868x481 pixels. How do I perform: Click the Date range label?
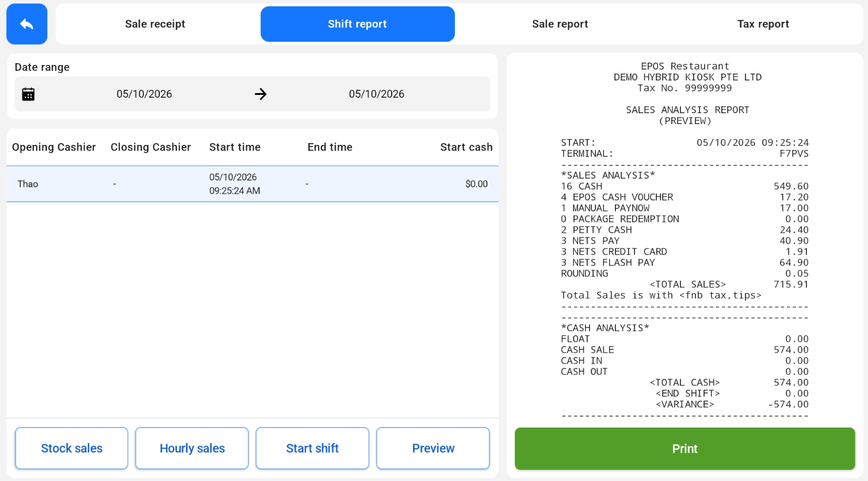click(x=42, y=67)
